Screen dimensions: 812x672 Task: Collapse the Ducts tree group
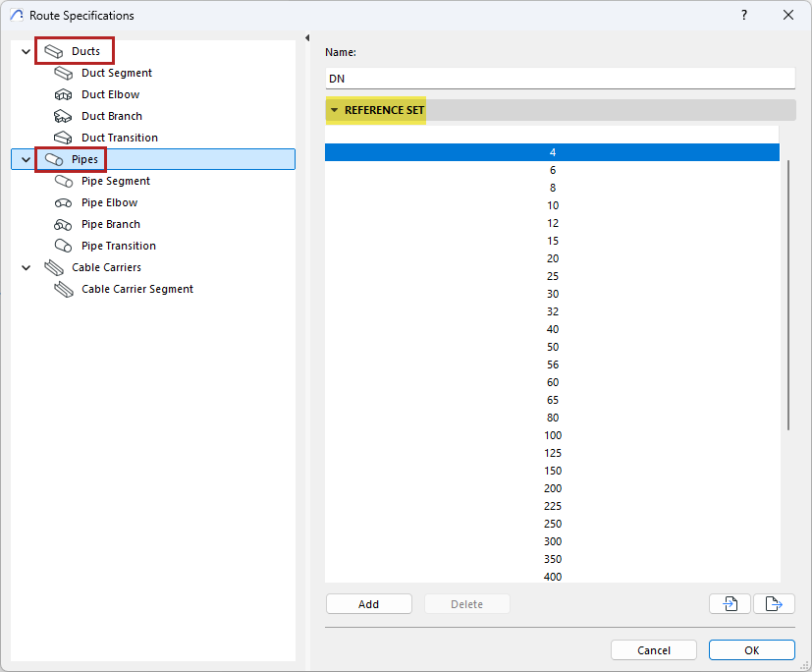pyautogui.click(x=26, y=51)
